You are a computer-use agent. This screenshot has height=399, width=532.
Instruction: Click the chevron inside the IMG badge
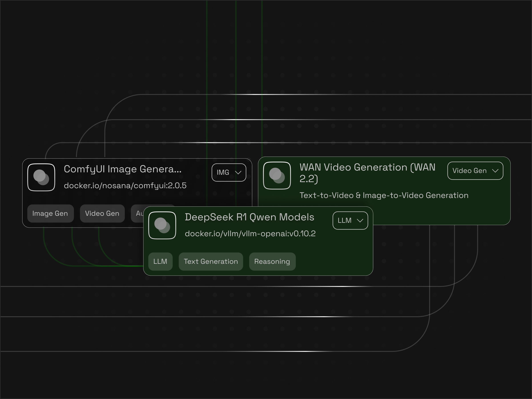click(238, 172)
